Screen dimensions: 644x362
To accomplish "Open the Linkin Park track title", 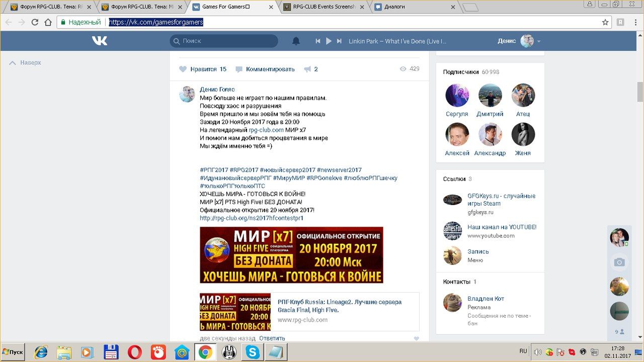I will pyautogui.click(x=397, y=41).
